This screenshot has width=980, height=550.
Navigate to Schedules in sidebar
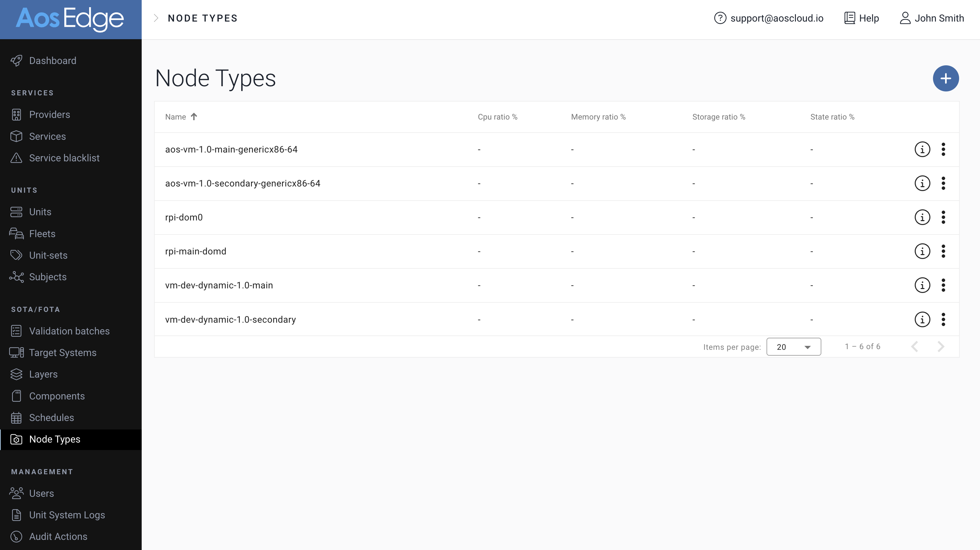click(x=51, y=417)
